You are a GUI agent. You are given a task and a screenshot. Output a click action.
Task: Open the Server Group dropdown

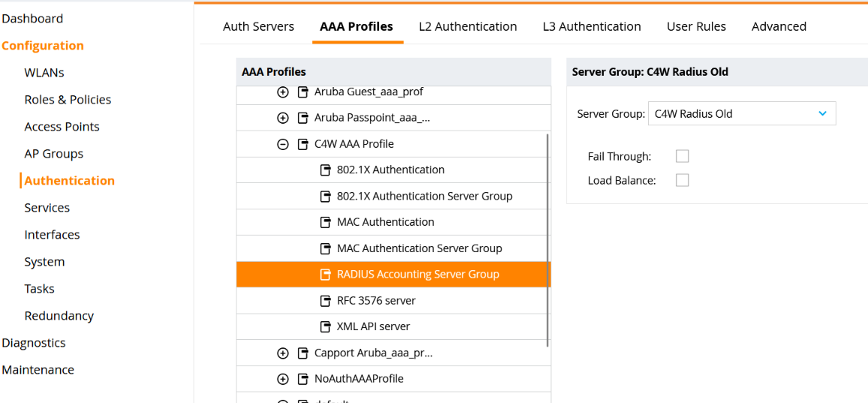[741, 114]
